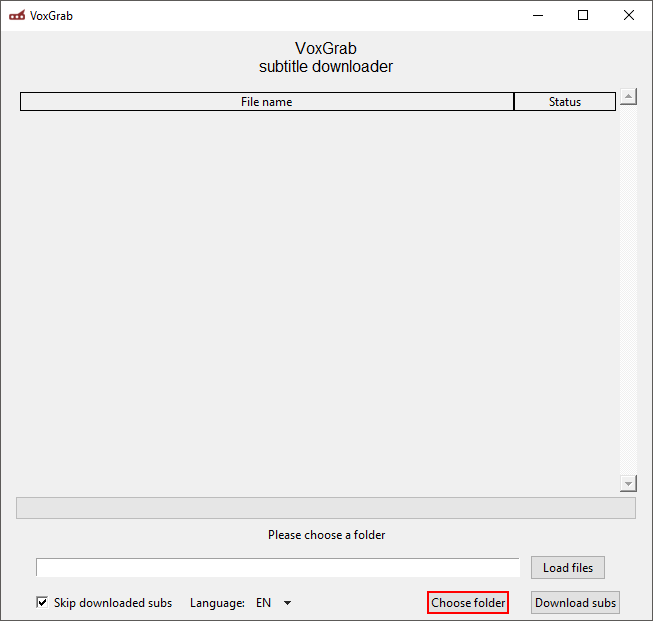This screenshot has height=621, width=653.
Task: Click the VoxGrab app icon in title bar
Action: (17, 15)
